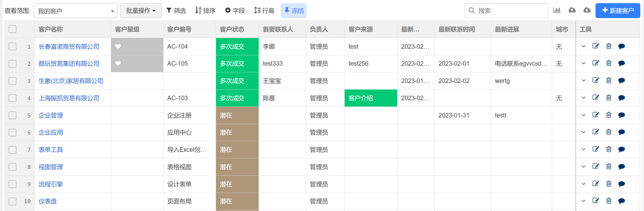Viewport: 644px width, 211px height.
Task: Open the 筛选 filter menu
Action: pos(176,11)
